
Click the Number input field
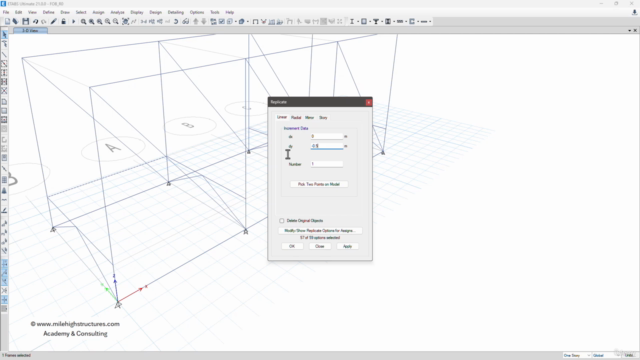327,164
